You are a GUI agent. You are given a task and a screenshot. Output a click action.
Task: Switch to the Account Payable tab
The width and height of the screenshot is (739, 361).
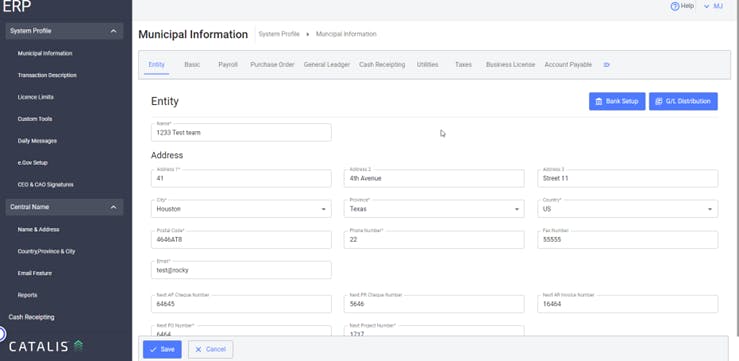tap(568, 65)
